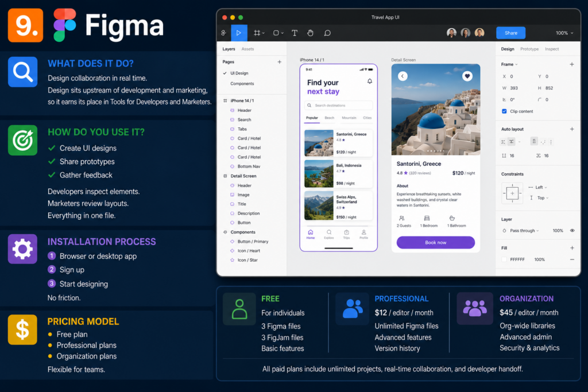The image size is (588, 392).
Task: Collapse the Detail Screen frame layer
Action: [x=225, y=176]
